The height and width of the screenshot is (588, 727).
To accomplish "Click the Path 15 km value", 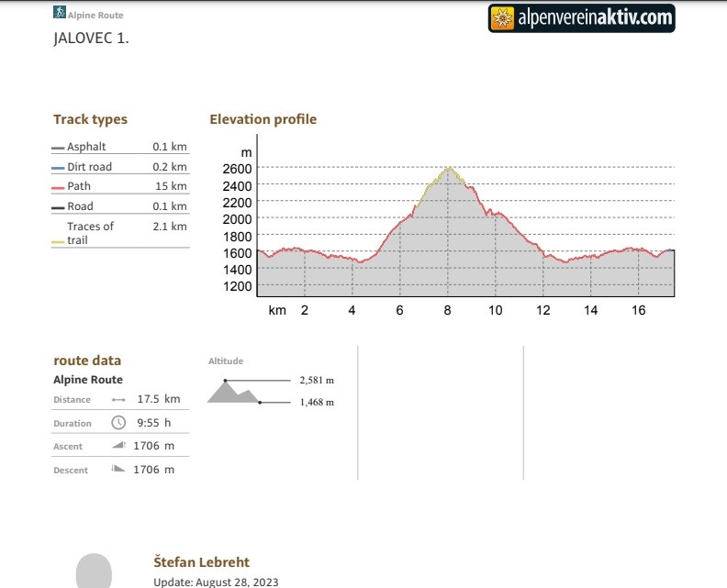I will coord(171,186).
